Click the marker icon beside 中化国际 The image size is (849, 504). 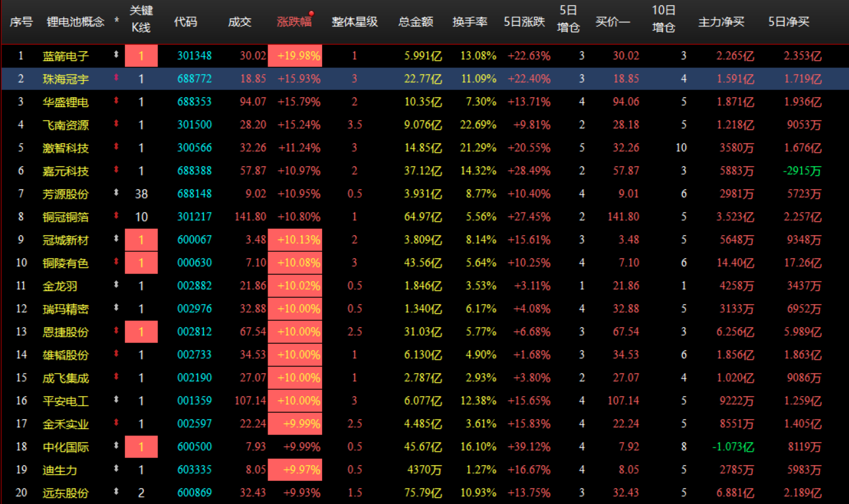pyautogui.click(x=116, y=446)
